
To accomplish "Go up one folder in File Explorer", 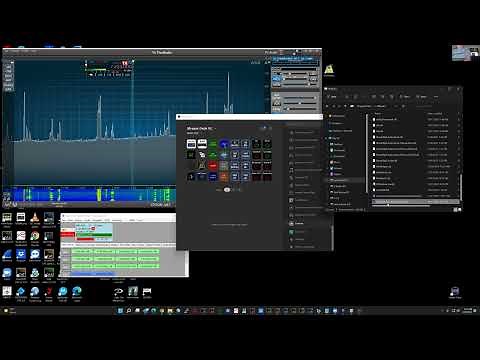I will tap(345, 106).
